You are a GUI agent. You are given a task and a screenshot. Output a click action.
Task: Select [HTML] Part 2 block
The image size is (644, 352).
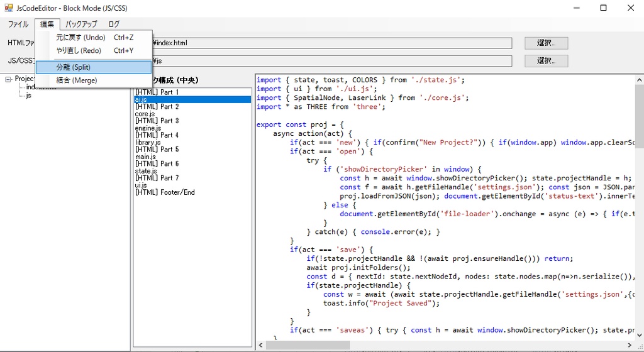coord(192,107)
